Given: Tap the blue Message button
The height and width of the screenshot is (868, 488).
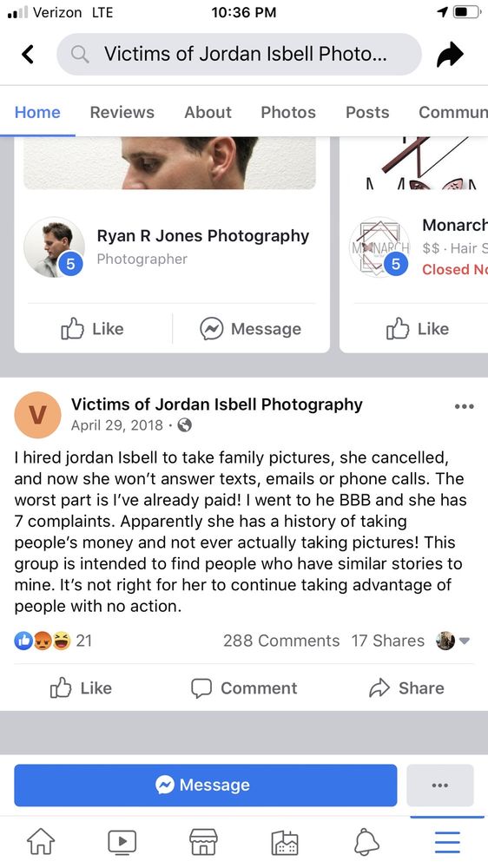Looking at the screenshot, I should [x=206, y=785].
